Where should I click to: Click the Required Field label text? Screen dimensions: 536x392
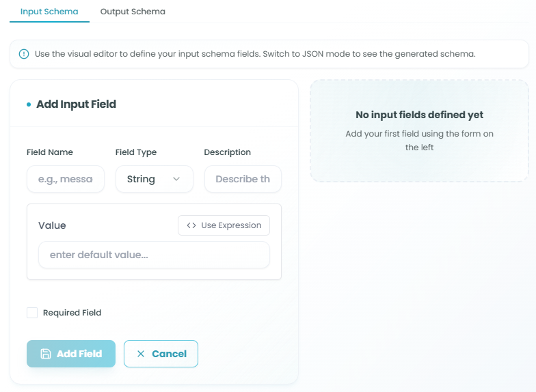72,313
